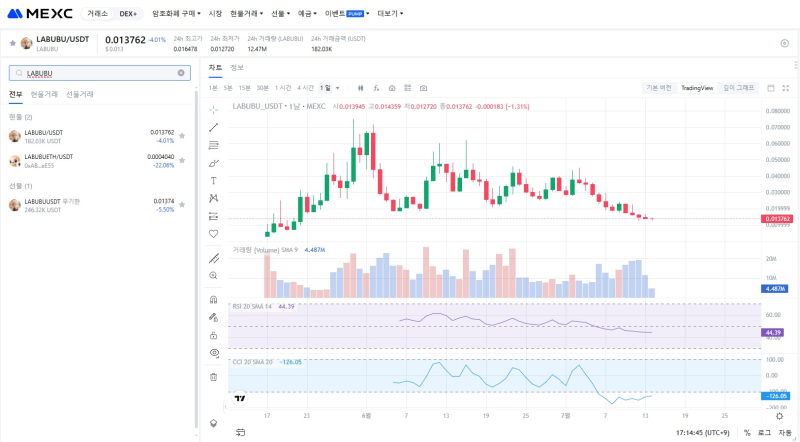The image size is (800, 442).
Task: Activate the zoom-in magnifier tool
Action: [x=214, y=276]
